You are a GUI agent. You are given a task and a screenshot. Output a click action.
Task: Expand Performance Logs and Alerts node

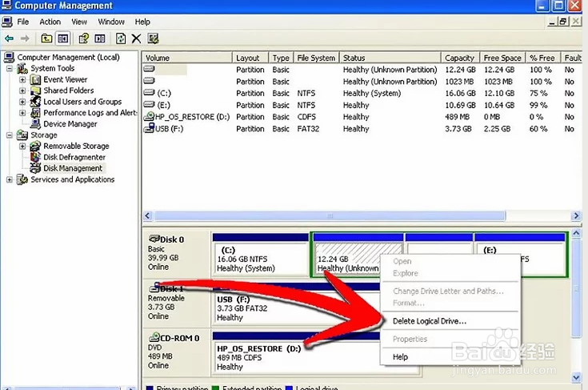pyautogui.click(x=22, y=113)
